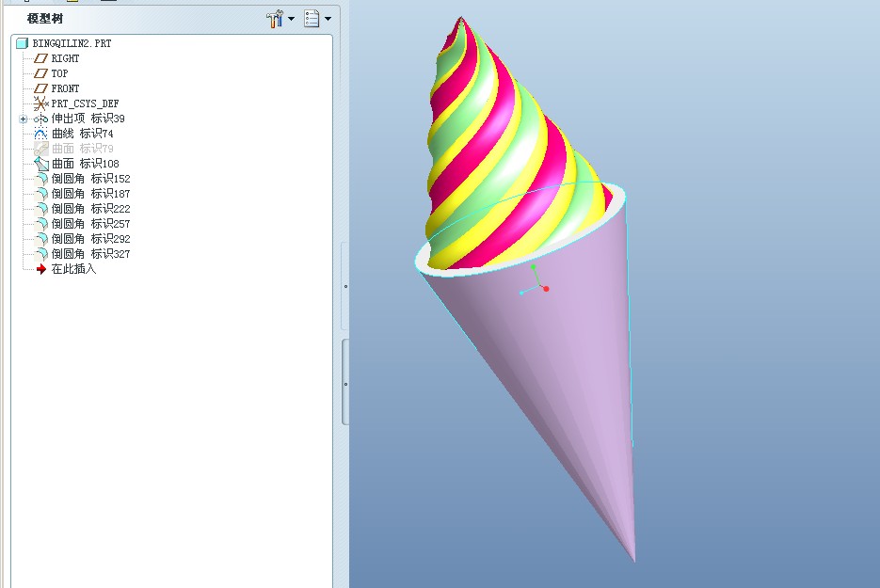Click the 倒圆角 标识327 round icon
Image resolution: width=880 pixels, height=588 pixels.
point(41,255)
